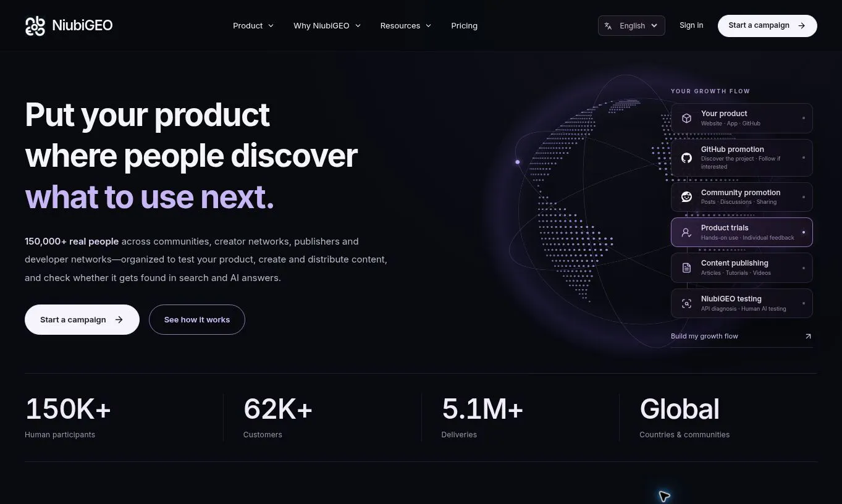842x504 pixels.
Task: Expand the Resources chevron
Action: tap(429, 26)
